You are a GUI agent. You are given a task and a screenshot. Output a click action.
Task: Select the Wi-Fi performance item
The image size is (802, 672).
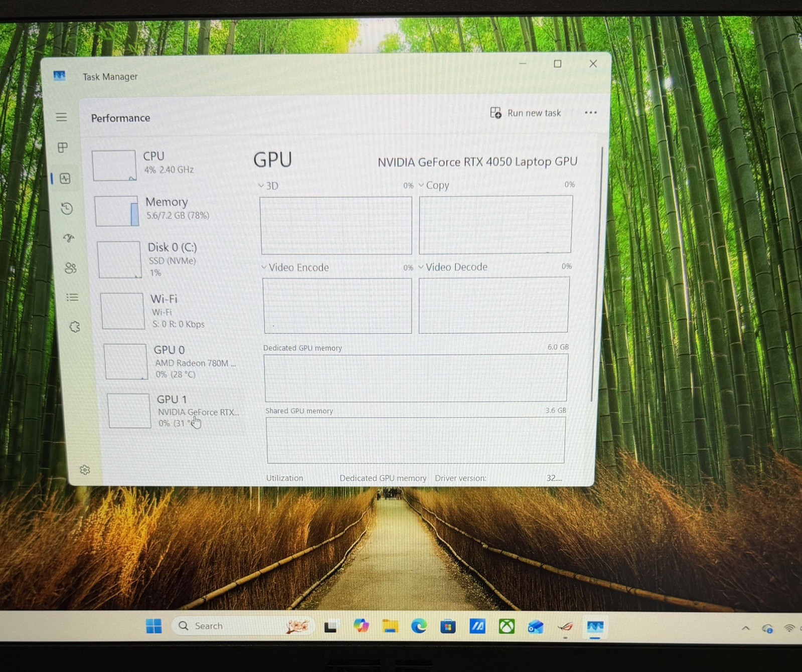tap(171, 311)
